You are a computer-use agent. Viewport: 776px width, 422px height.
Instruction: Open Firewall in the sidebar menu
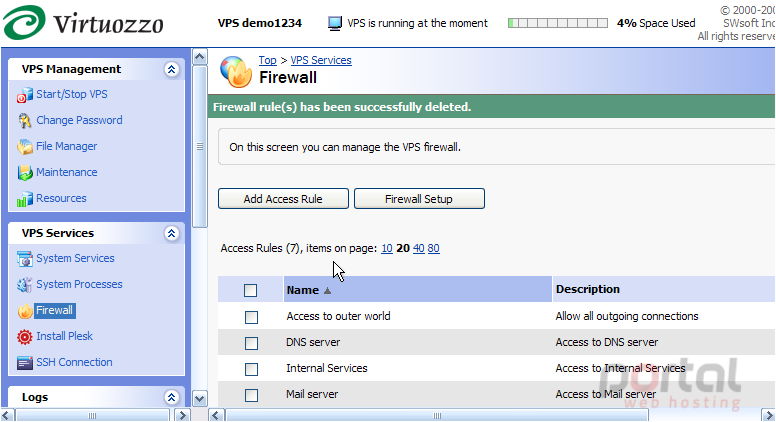pyautogui.click(x=54, y=310)
